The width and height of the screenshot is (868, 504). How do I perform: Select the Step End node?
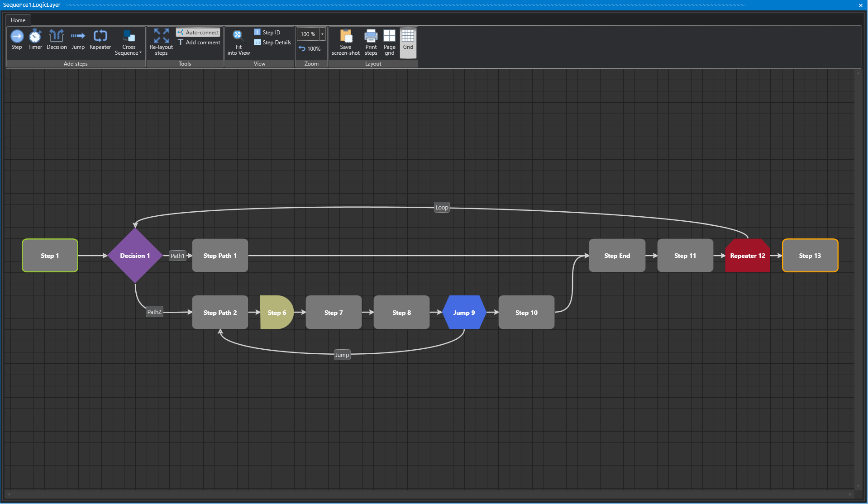[x=617, y=256]
